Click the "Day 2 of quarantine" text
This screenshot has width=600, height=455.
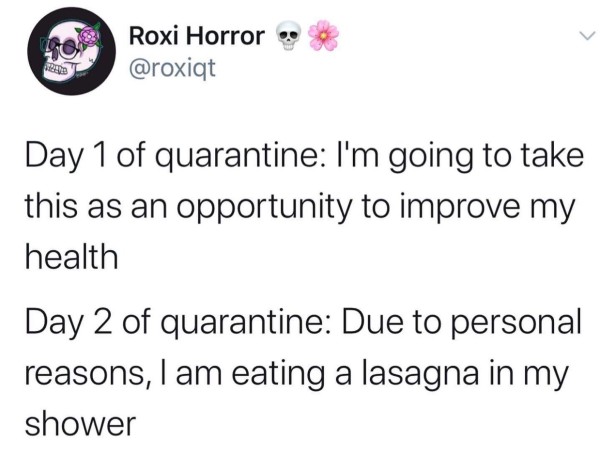152,323
